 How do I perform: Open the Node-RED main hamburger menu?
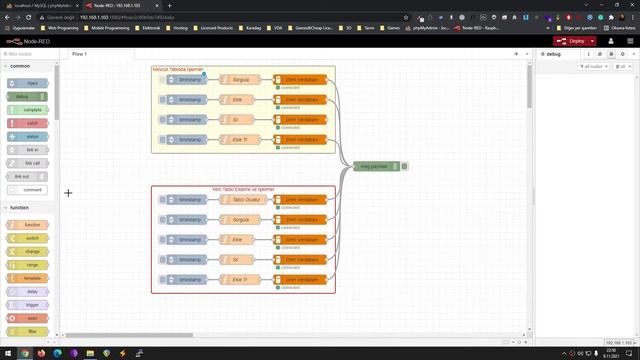(630, 41)
